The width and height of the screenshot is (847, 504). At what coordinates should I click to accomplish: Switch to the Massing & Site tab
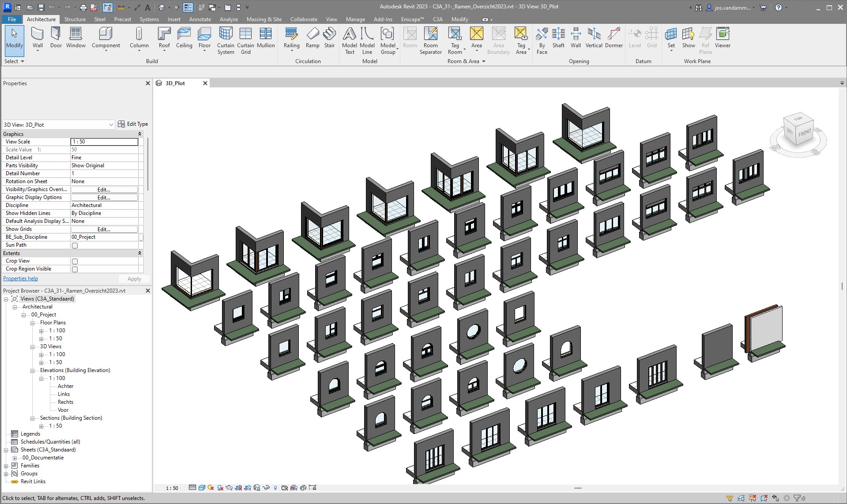264,19
